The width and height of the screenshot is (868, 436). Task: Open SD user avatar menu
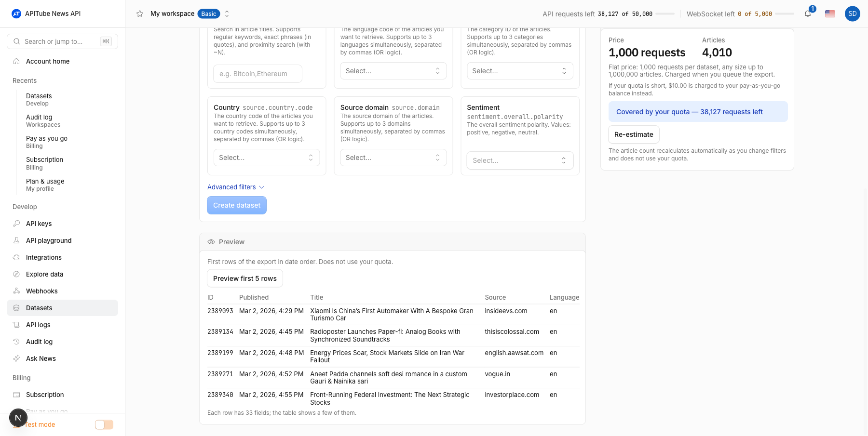(853, 13)
